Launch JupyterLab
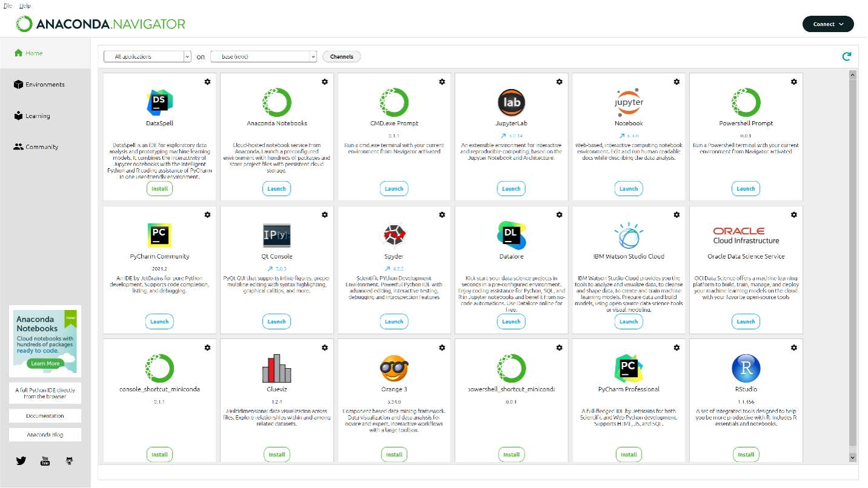Viewport: 868px width, 488px height. click(511, 189)
